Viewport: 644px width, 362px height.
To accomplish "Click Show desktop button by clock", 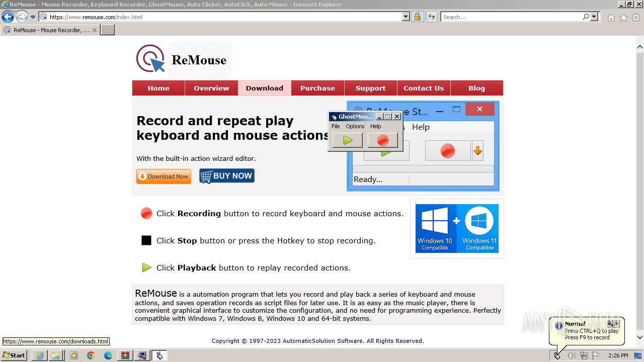I will (x=638, y=355).
